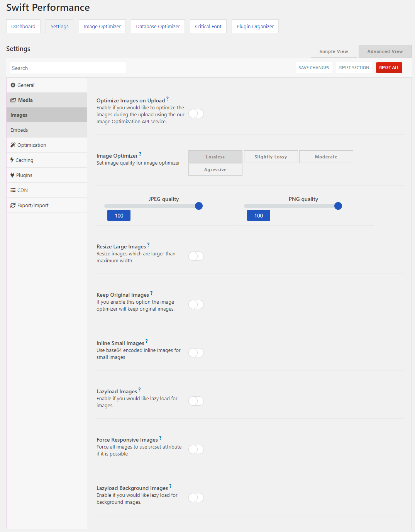Viewport: 415px width, 532px height.
Task: Toggle Resize Large Images switch
Action: coord(196,256)
